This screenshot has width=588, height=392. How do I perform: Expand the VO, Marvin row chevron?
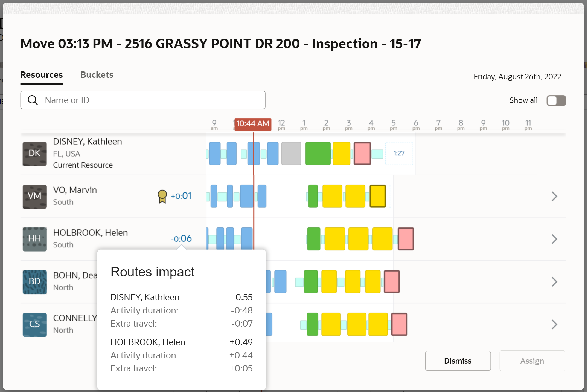point(554,196)
